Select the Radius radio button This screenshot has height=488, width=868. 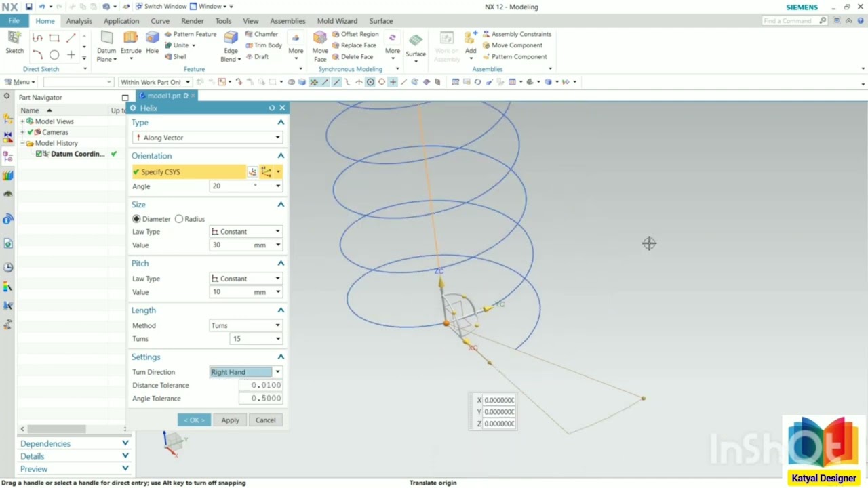pyautogui.click(x=179, y=219)
